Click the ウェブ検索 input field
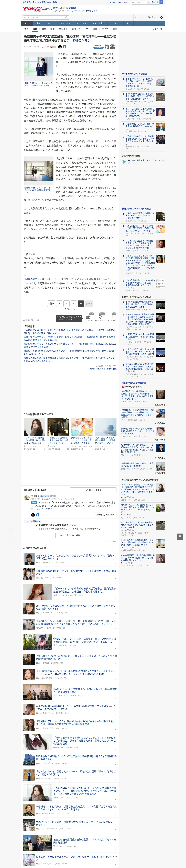Viewport: 186px width, 868px height. click(x=139, y=2)
